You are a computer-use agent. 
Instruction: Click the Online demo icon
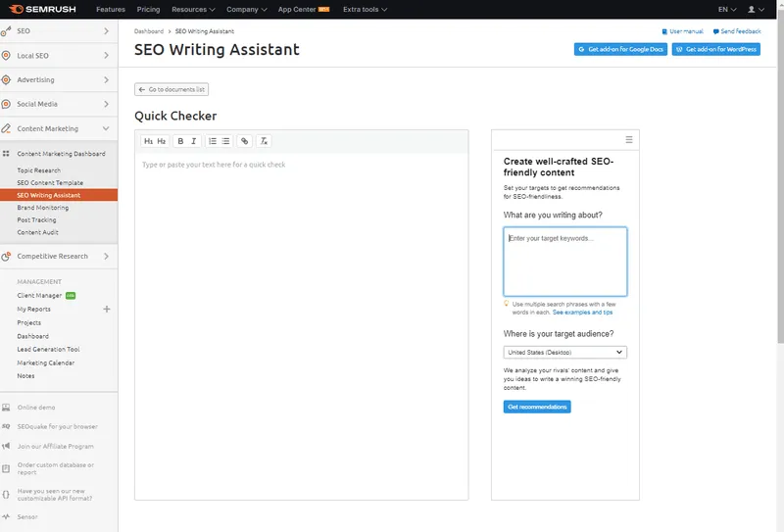click(6, 408)
